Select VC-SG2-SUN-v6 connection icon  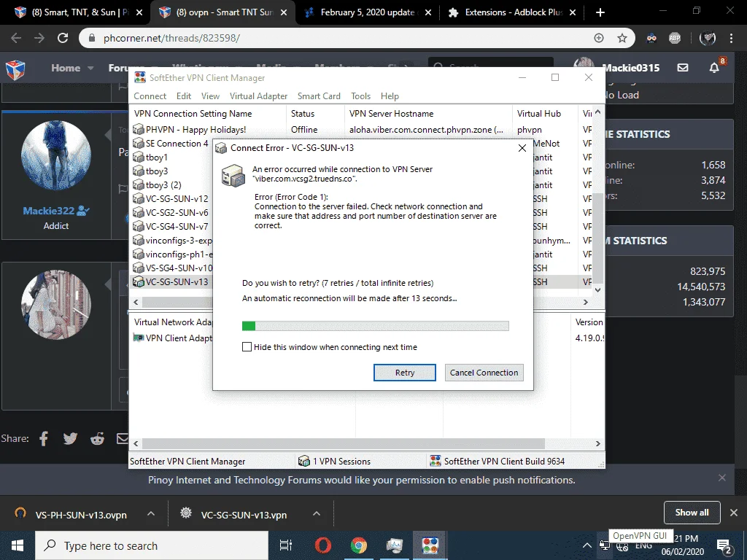tap(138, 212)
